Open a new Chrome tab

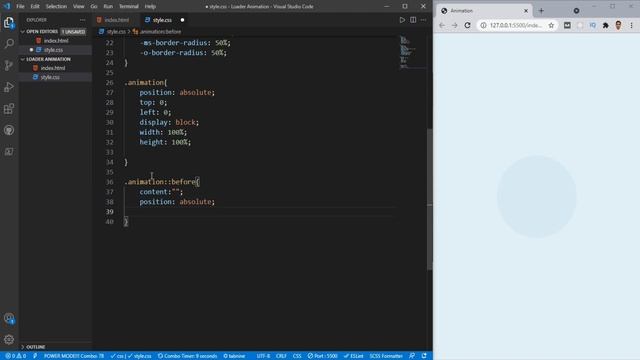[x=541, y=11]
